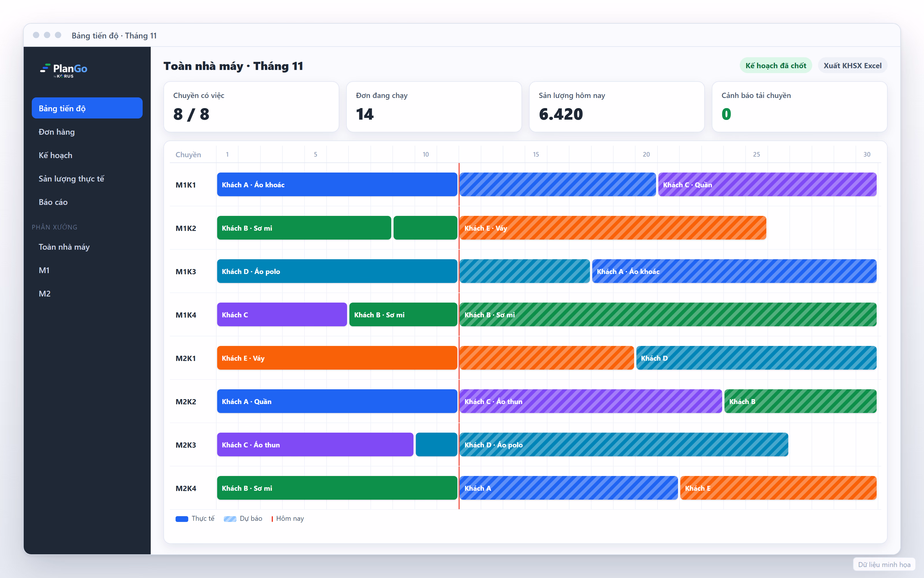Image resolution: width=924 pixels, height=578 pixels.
Task: Select Khách A · Quần bar on M2K2
Action: [x=337, y=401]
